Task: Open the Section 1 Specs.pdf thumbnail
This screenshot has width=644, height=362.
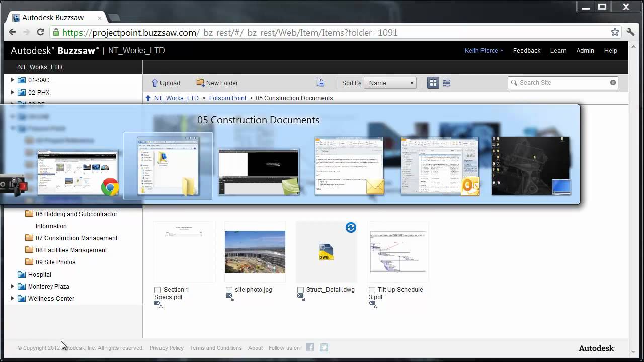Action: click(183, 251)
